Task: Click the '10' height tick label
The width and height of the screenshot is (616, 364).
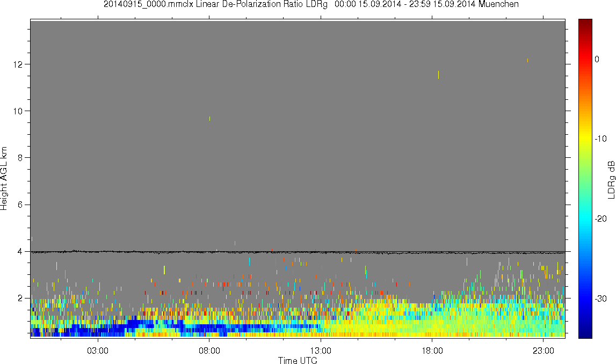Action: (x=17, y=111)
